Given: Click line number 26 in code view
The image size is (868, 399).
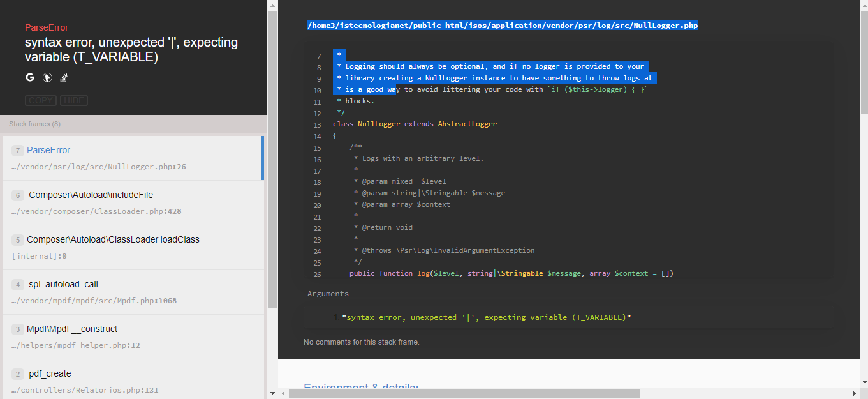Looking at the screenshot, I should 317,273.
